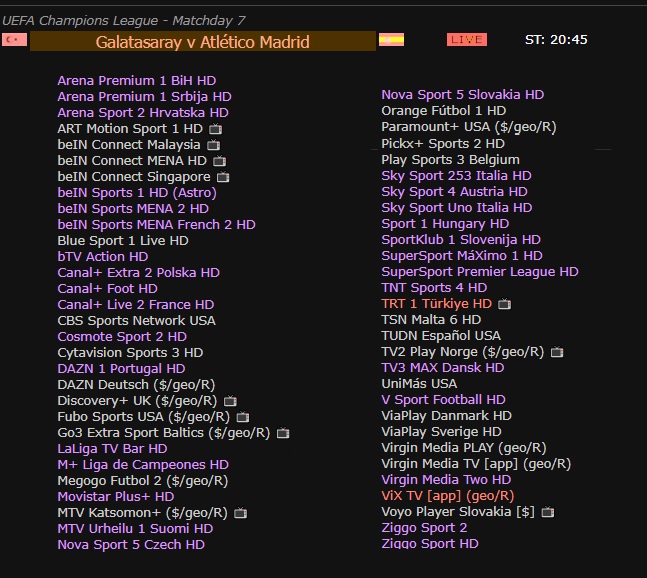Select beIN Sports MENA 2 HD

133,209
